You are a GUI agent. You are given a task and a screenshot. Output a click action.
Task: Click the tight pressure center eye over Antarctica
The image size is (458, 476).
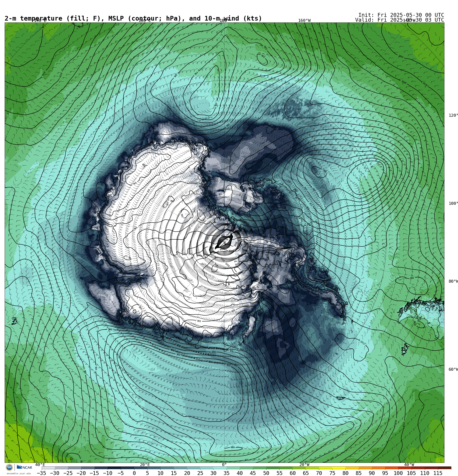pos(224,242)
